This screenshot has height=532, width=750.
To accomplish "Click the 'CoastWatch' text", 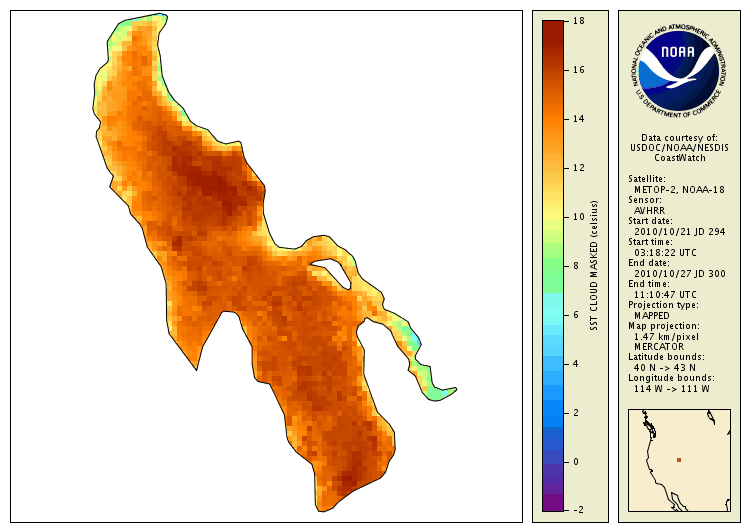I will point(680,158).
